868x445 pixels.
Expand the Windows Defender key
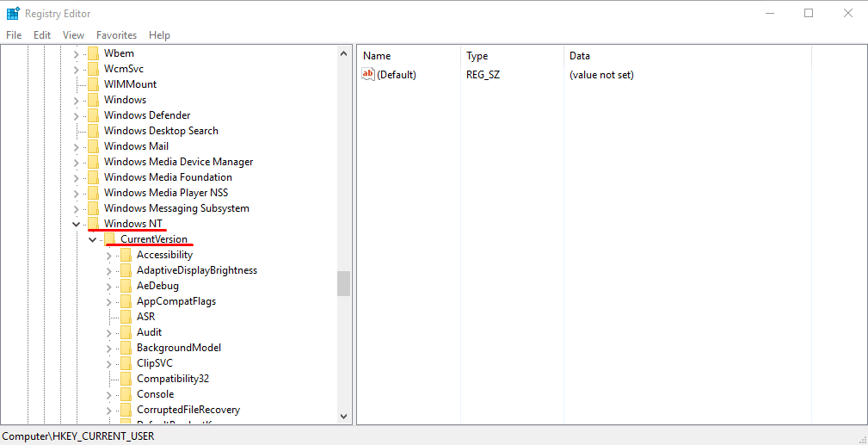pyautogui.click(x=77, y=116)
